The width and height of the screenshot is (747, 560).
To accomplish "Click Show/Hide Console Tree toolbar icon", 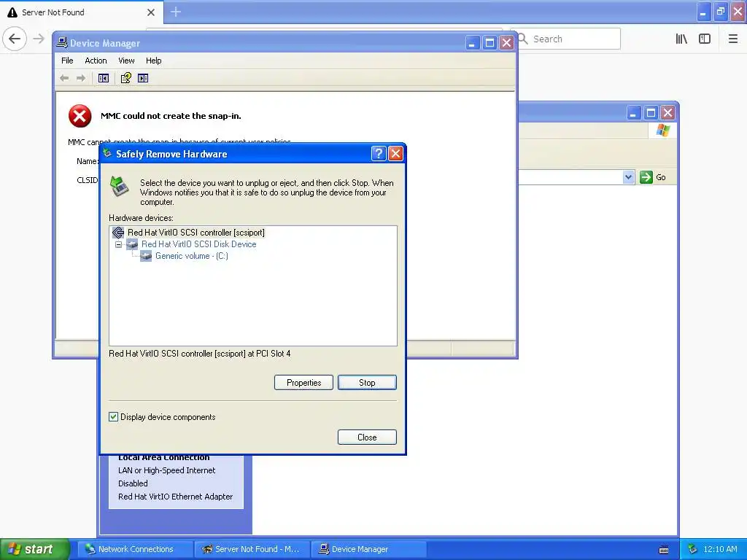I will (x=104, y=78).
